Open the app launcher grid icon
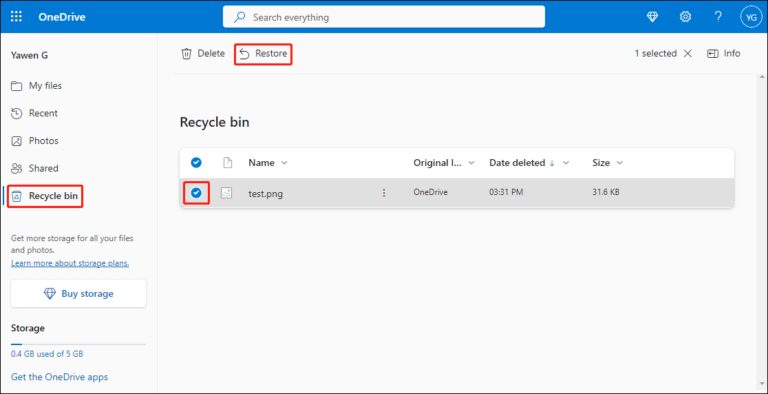This screenshot has width=768, height=394. (x=17, y=17)
